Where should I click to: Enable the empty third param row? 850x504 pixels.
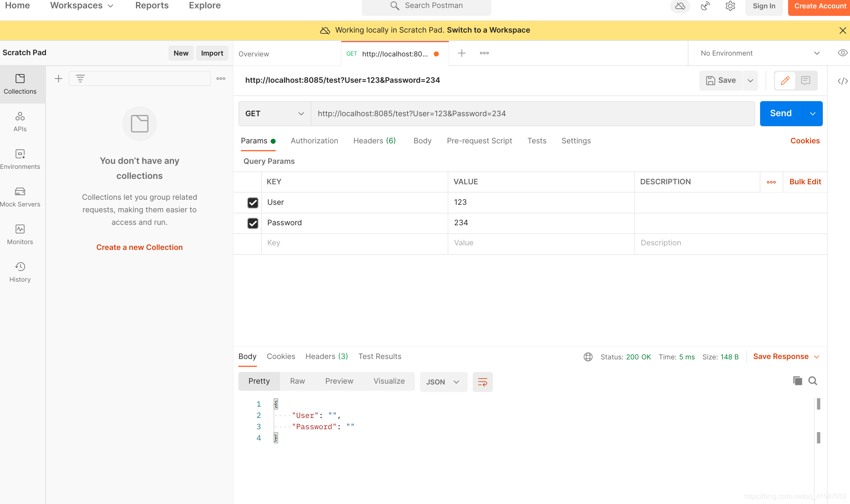[252, 242]
